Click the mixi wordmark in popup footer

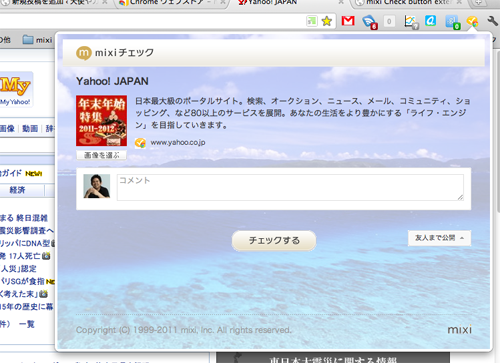[459, 330]
